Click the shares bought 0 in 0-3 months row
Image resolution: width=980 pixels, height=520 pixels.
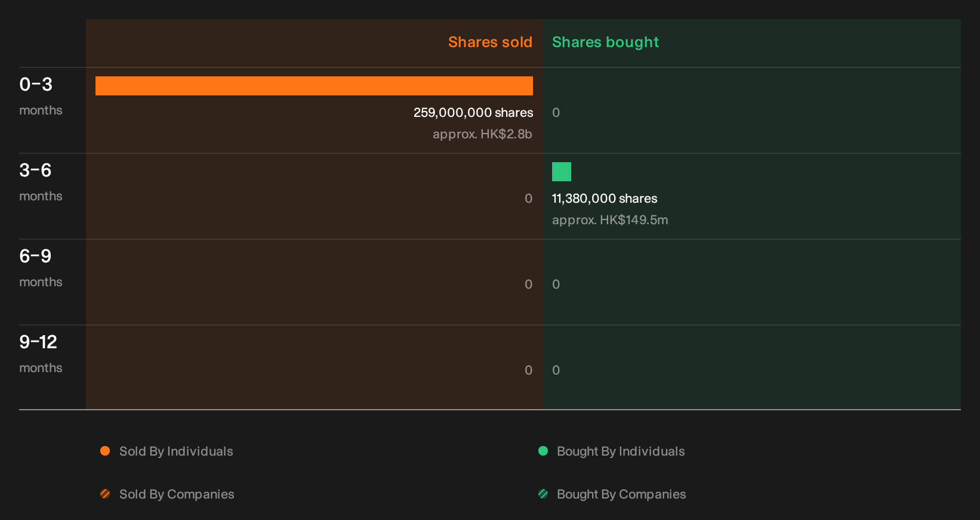(x=556, y=113)
